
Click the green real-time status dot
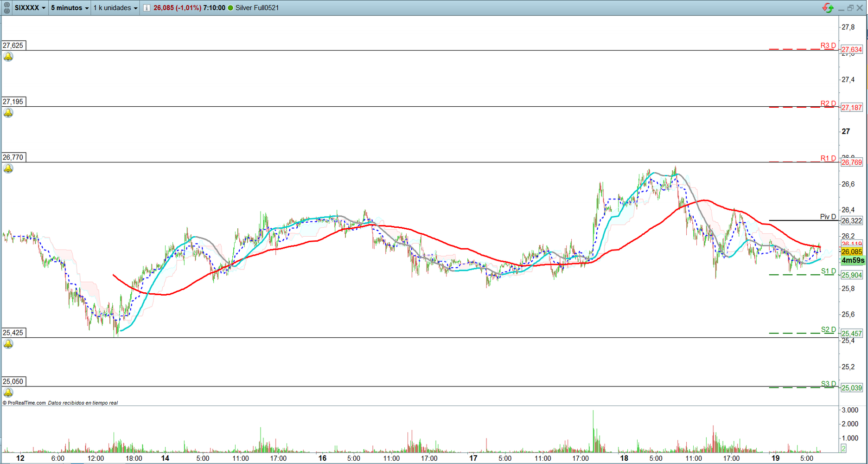tap(230, 8)
